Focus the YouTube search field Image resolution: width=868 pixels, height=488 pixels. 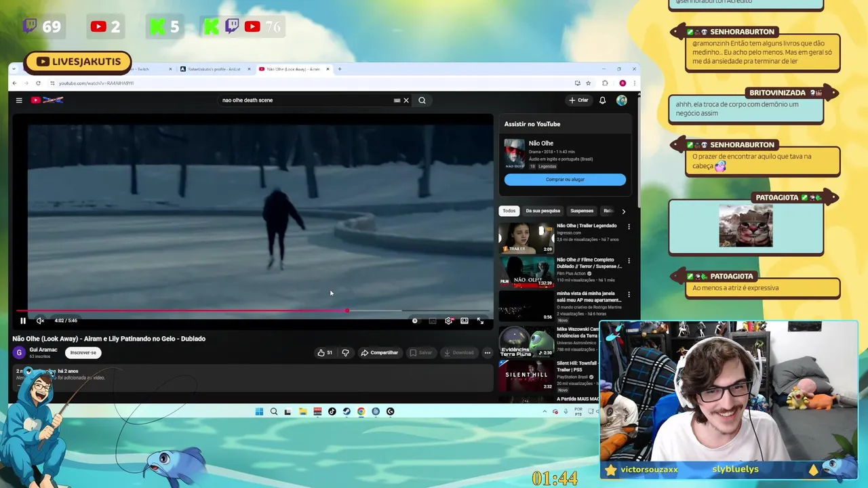click(305, 100)
